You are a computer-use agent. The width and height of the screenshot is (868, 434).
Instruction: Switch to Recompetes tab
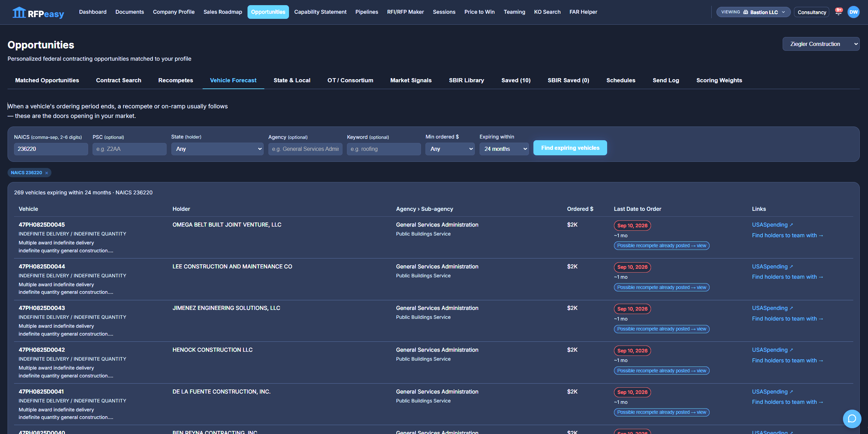click(176, 80)
